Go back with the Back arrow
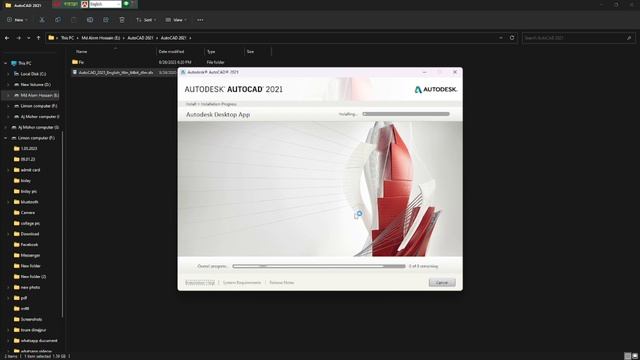Screen dimensions: 640x360 (7, 38)
